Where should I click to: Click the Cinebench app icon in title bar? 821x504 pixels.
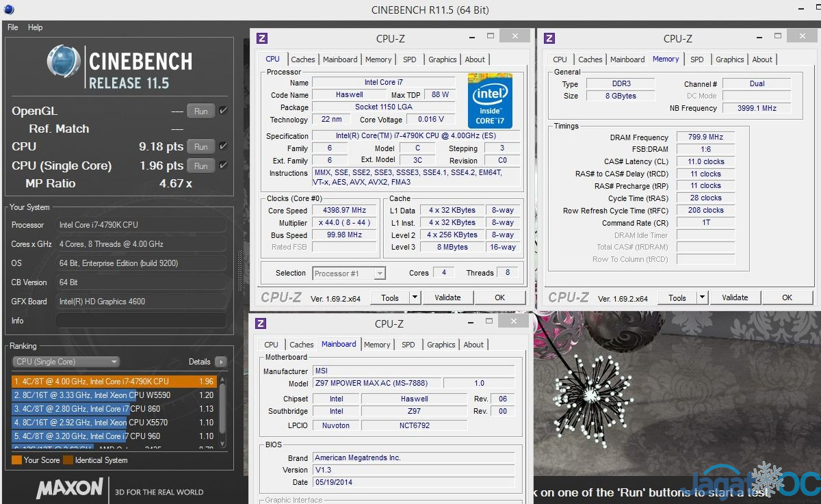coord(8,10)
